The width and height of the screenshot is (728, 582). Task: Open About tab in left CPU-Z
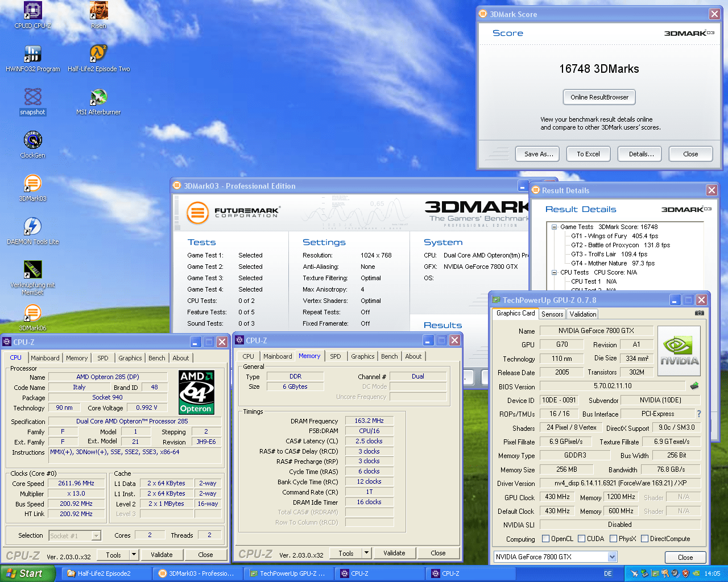(x=181, y=358)
